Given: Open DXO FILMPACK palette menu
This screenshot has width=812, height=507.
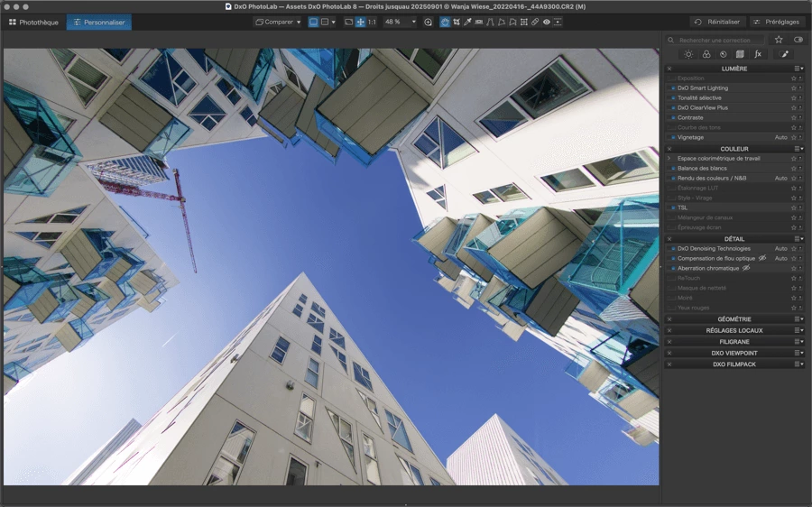Looking at the screenshot, I should pos(799,364).
